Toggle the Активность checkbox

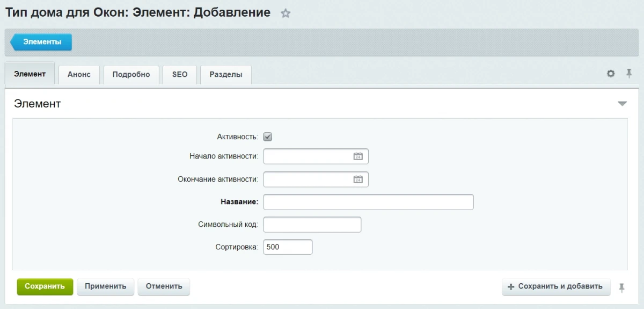(x=268, y=136)
